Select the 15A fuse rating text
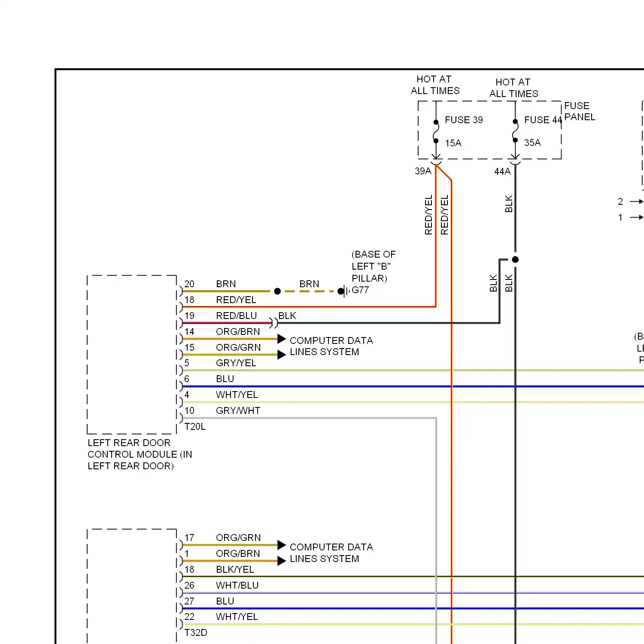Image resolution: width=644 pixels, height=644 pixels. (x=453, y=143)
